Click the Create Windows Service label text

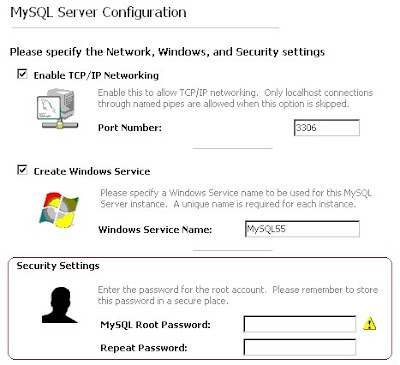92,171
